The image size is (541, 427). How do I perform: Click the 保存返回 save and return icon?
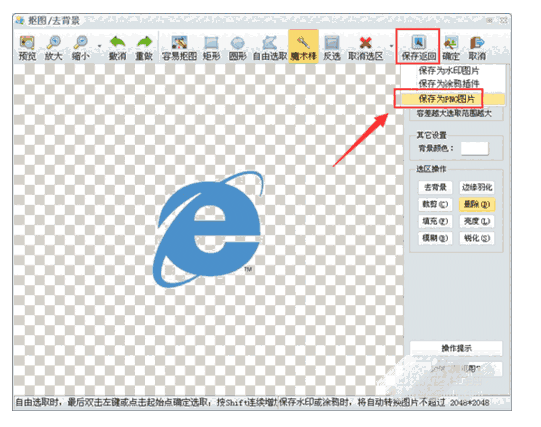pyautogui.click(x=419, y=42)
